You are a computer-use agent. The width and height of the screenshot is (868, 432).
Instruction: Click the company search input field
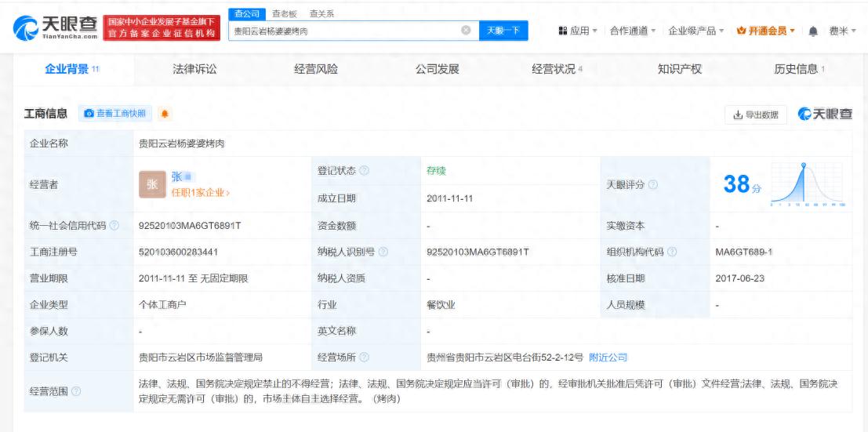tap(345, 31)
